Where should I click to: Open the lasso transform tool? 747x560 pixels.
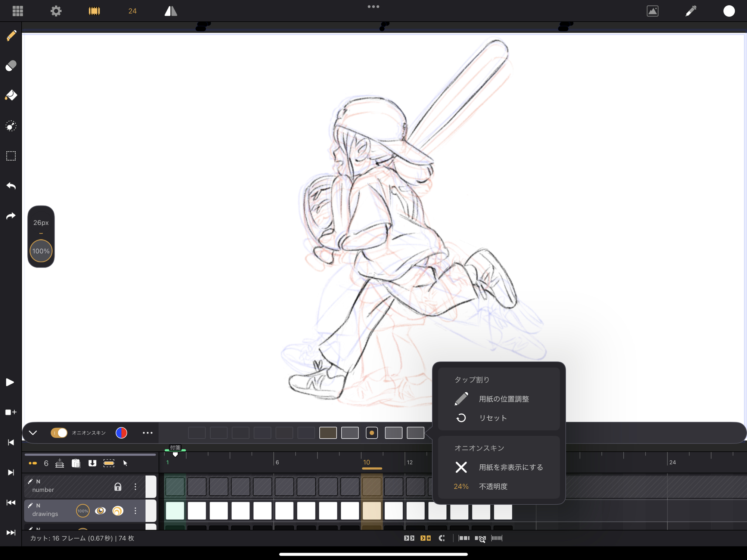[11, 126]
